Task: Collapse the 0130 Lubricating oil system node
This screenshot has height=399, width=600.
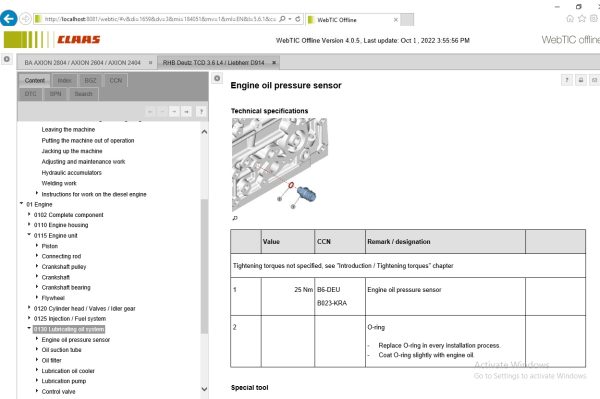Action: click(29, 328)
